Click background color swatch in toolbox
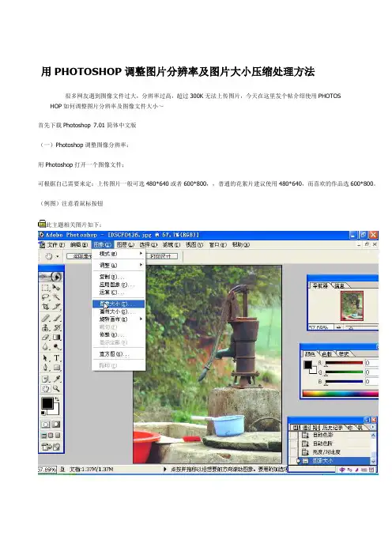This screenshot has width=392, height=555. pos(55,411)
